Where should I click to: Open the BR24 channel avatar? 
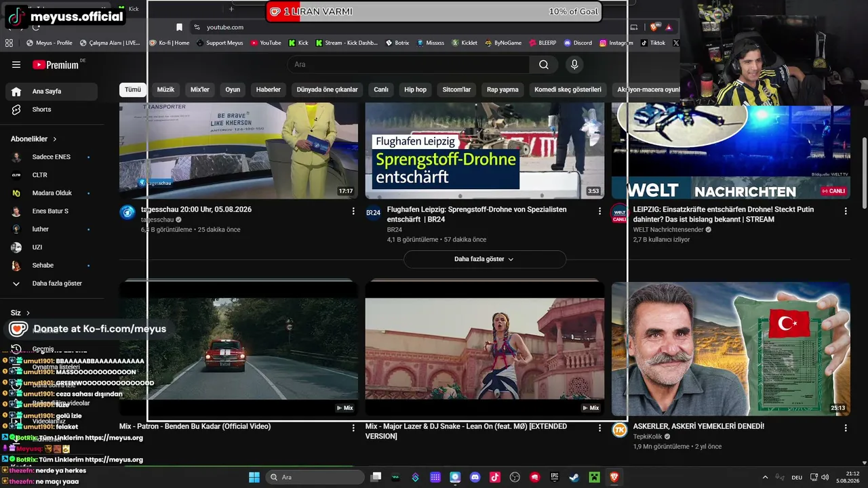374,212
